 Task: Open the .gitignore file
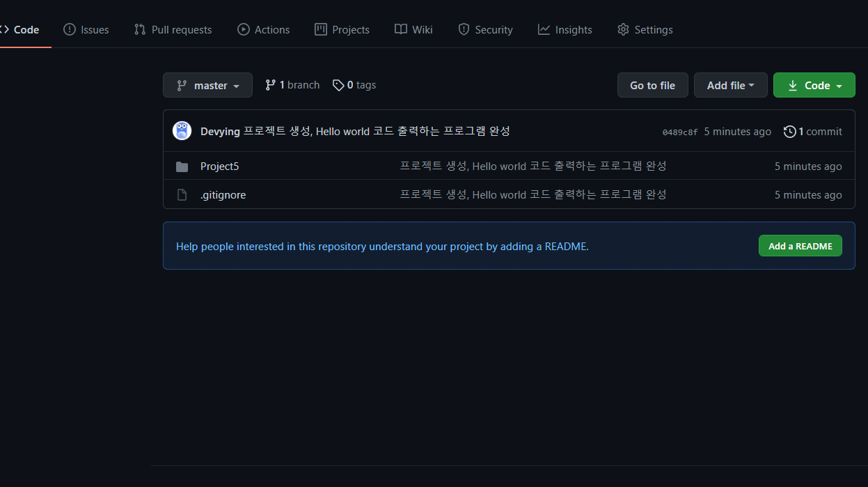coord(223,195)
